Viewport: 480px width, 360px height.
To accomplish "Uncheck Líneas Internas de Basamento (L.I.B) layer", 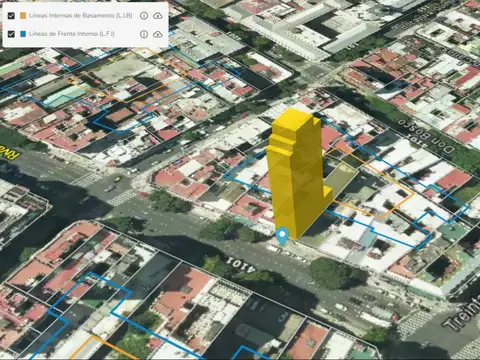I will 11,16.
